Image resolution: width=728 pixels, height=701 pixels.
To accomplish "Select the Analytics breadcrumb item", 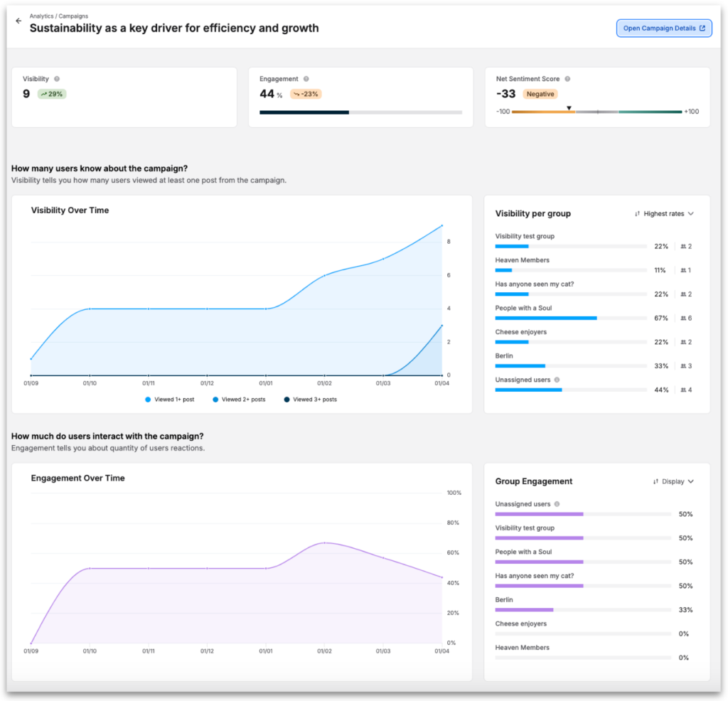I will click(x=41, y=16).
